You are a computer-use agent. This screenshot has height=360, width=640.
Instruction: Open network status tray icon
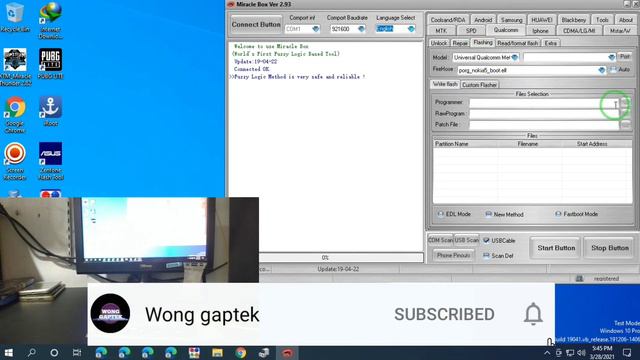pyautogui.click(x=570, y=353)
